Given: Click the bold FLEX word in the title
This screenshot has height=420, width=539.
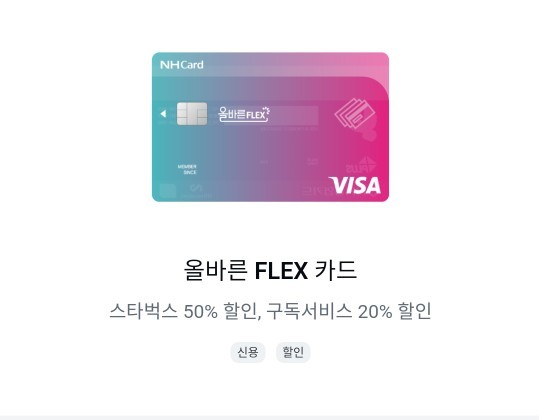Looking at the screenshot, I should (281, 270).
